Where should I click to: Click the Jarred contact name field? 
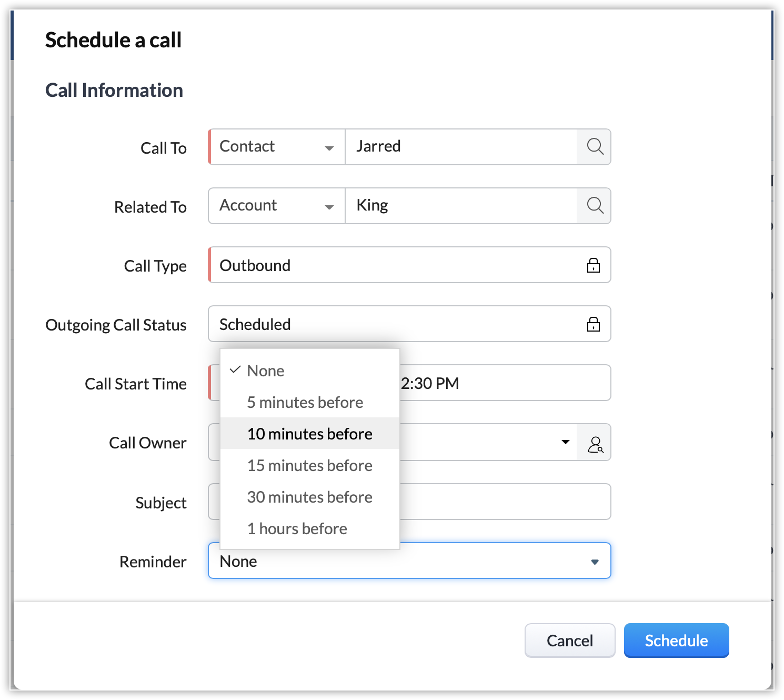pyautogui.click(x=460, y=147)
